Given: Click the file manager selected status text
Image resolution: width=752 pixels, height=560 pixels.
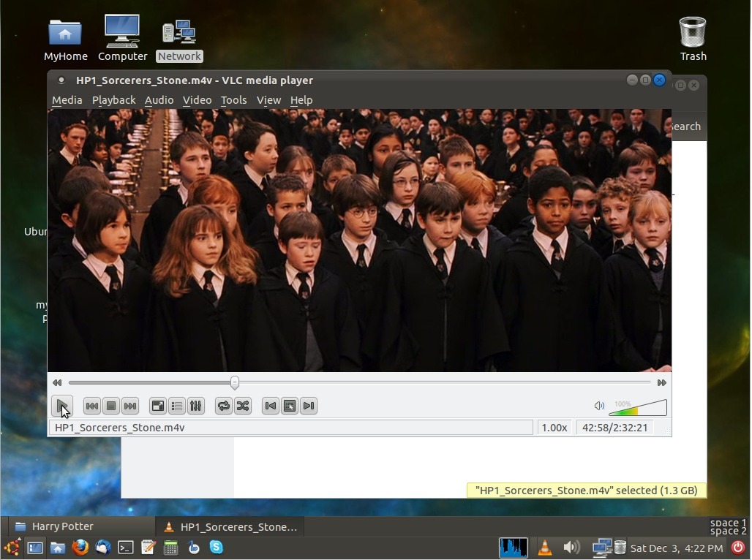Looking at the screenshot, I should pos(587,491).
